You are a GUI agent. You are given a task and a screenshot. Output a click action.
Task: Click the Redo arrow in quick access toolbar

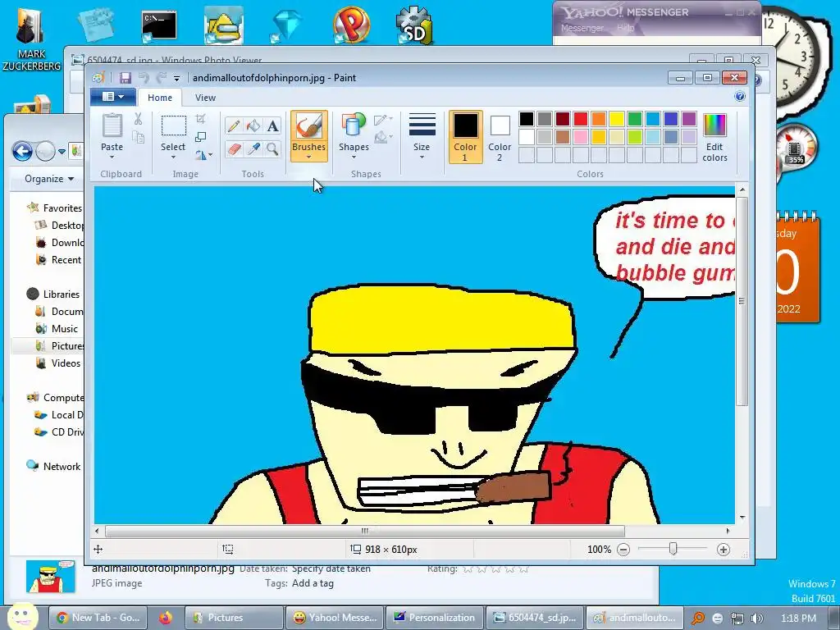click(x=162, y=78)
